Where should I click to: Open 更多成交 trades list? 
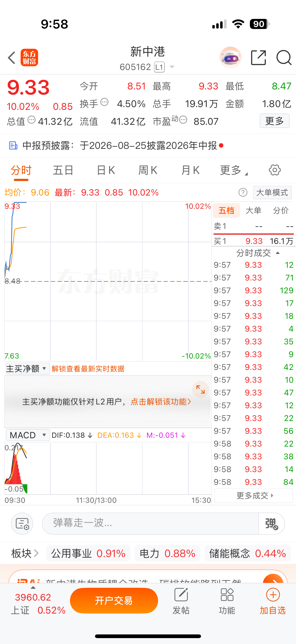254,495
